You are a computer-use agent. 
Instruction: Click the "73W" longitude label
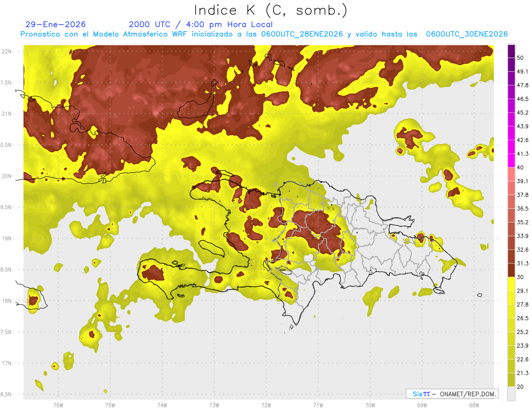[214, 405]
